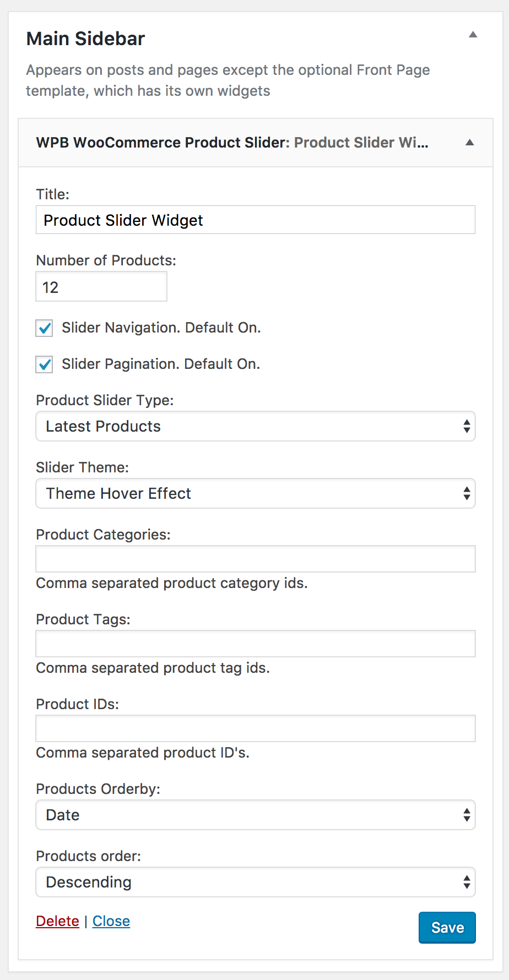This screenshot has height=980, width=509.
Task: Click the 'Number of Products:' label
Action: tap(106, 260)
